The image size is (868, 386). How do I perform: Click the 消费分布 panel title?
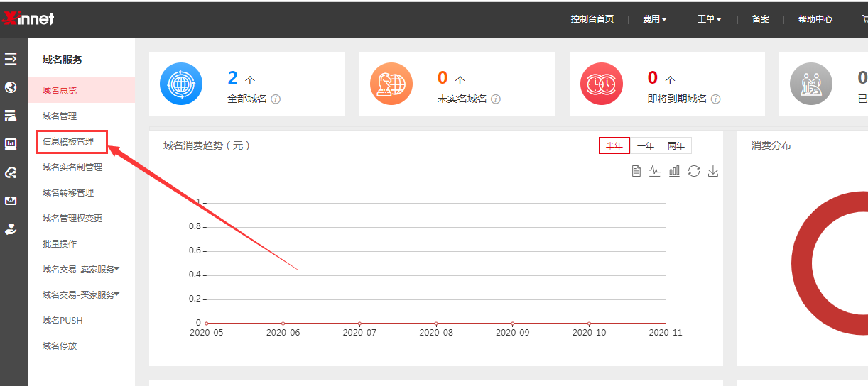(771, 145)
